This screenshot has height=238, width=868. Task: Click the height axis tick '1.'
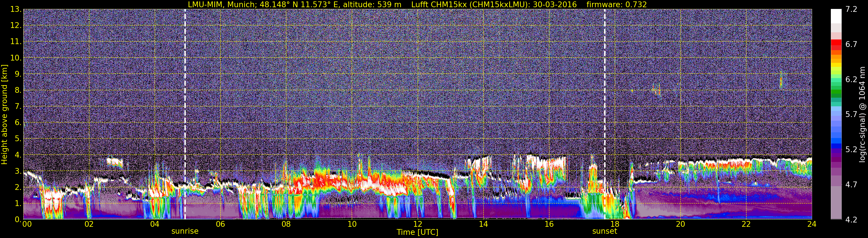pyautogui.click(x=18, y=204)
